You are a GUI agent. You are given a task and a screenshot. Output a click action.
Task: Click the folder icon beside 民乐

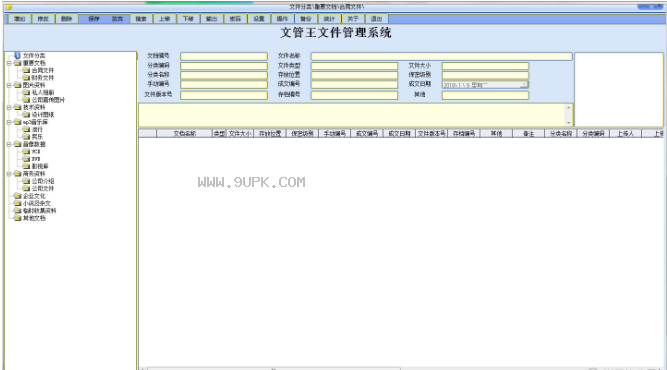[26, 137]
